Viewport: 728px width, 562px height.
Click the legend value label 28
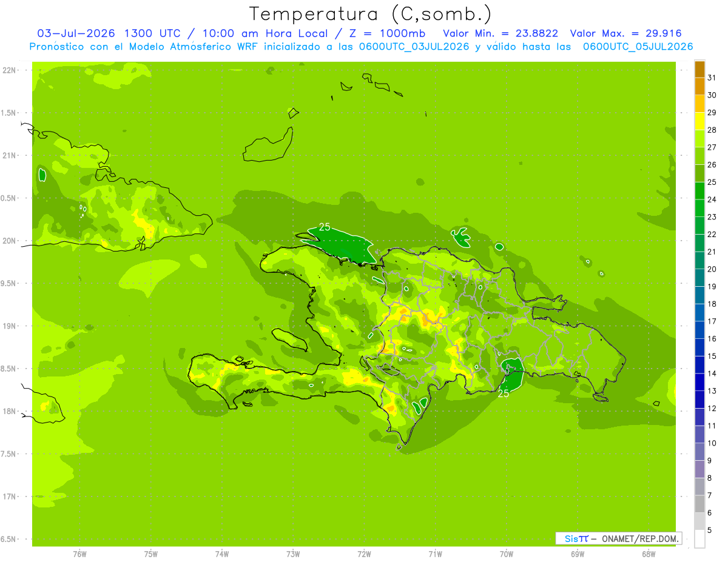[712, 130]
